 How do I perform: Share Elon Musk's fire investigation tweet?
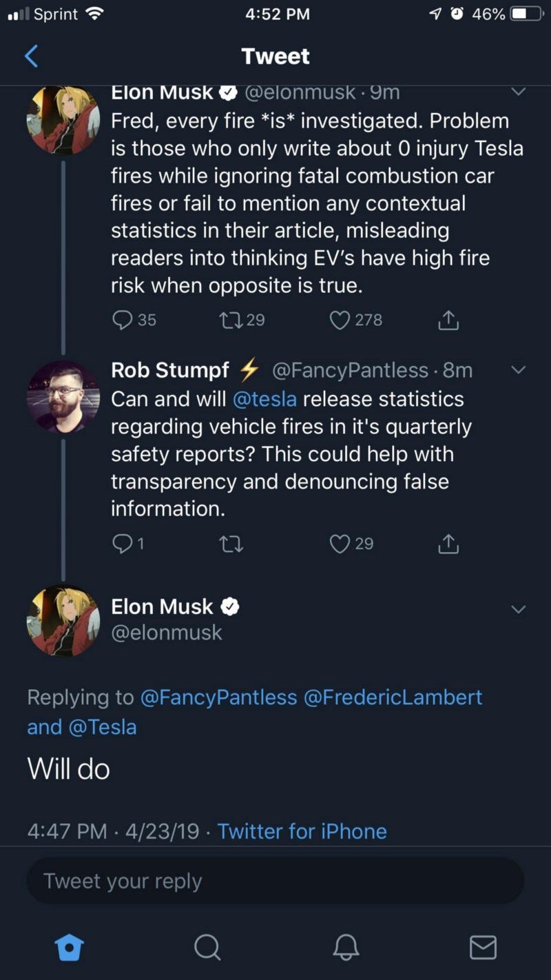(x=448, y=320)
